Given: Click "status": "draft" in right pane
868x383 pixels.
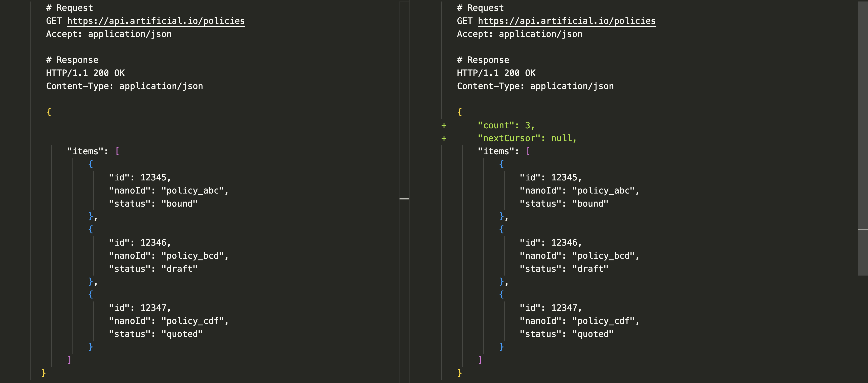Looking at the screenshot, I should coord(564,269).
